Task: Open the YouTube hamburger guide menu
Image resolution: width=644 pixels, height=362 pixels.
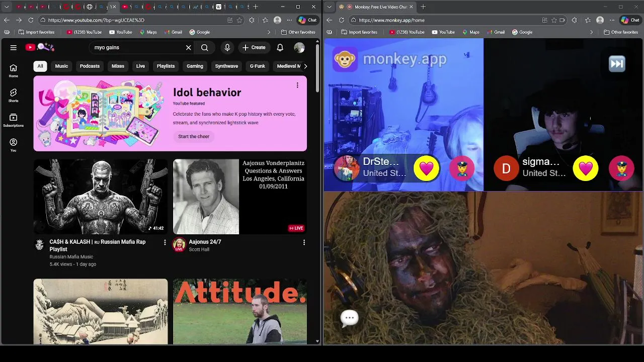Action: (x=14, y=47)
